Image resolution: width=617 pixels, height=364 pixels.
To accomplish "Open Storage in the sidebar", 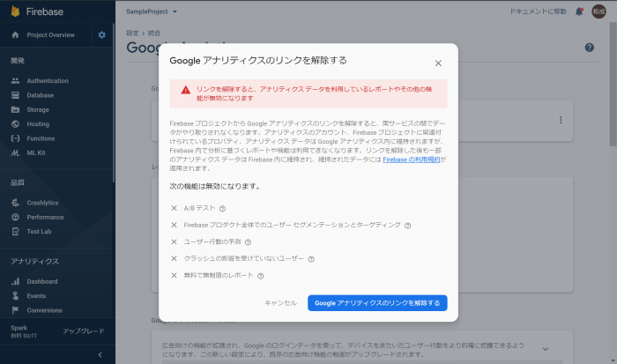I will pyautogui.click(x=38, y=110).
